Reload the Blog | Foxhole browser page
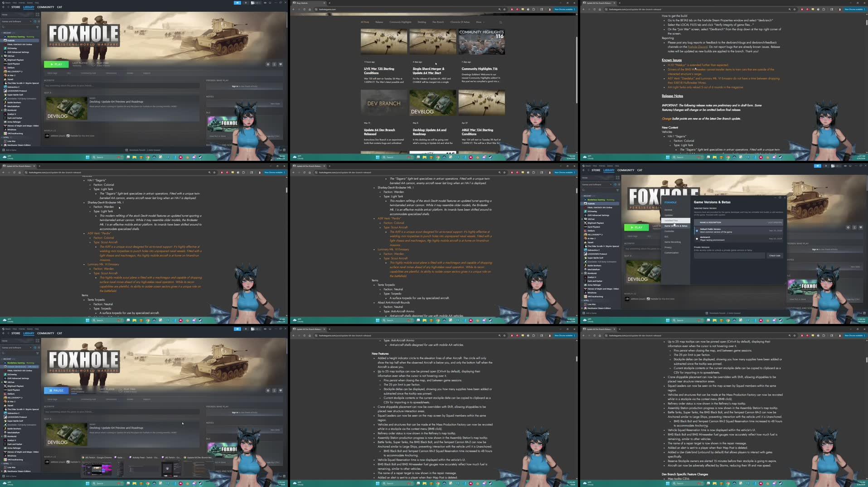The height and width of the screenshot is (487, 868). (305, 9)
